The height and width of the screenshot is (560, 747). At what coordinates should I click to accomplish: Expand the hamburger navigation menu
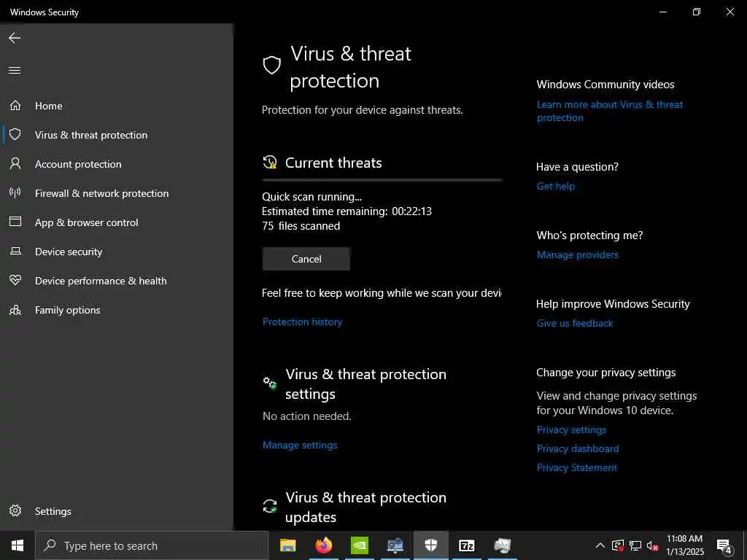(15, 71)
